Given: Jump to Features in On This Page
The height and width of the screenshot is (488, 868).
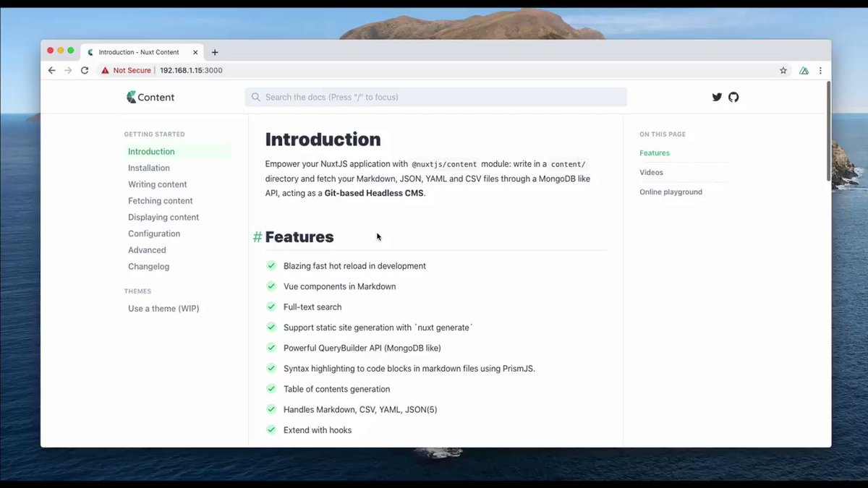Looking at the screenshot, I should (655, 153).
